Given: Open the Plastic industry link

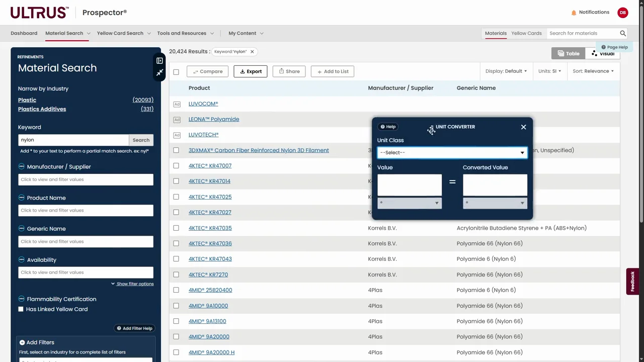Looking at the screenshot, I should point(27,100).
